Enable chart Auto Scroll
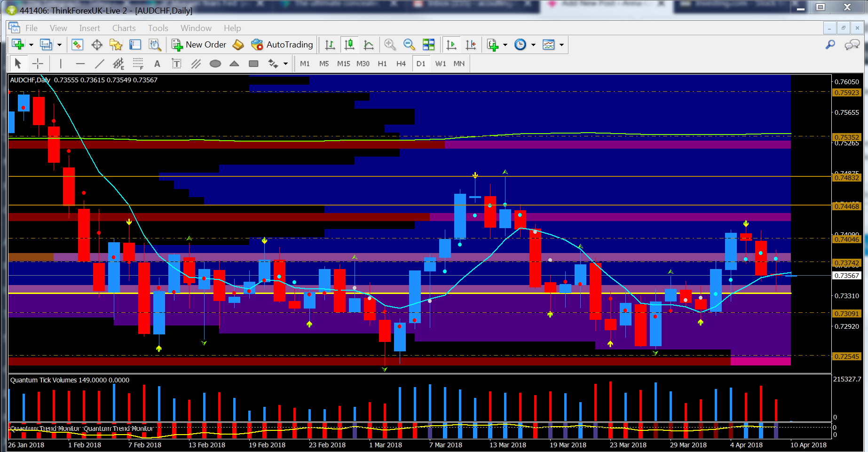Screen dimensions: 868x452 (451, 45)
